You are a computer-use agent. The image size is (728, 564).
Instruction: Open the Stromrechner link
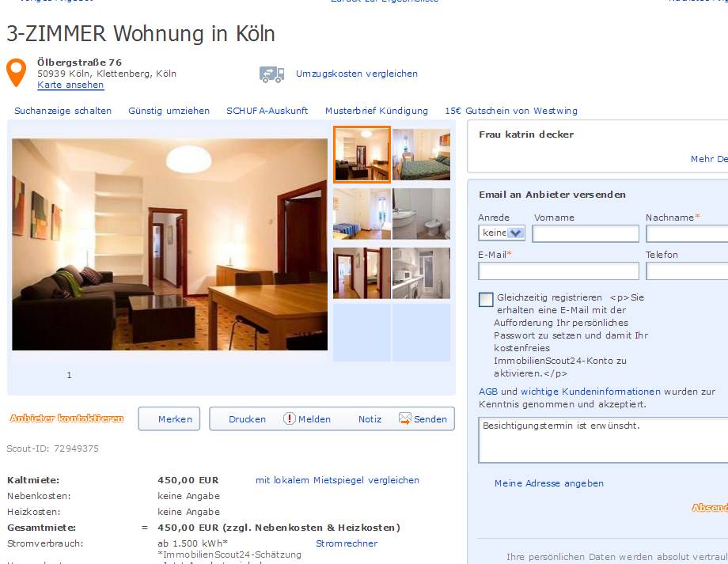click(347, 543)
